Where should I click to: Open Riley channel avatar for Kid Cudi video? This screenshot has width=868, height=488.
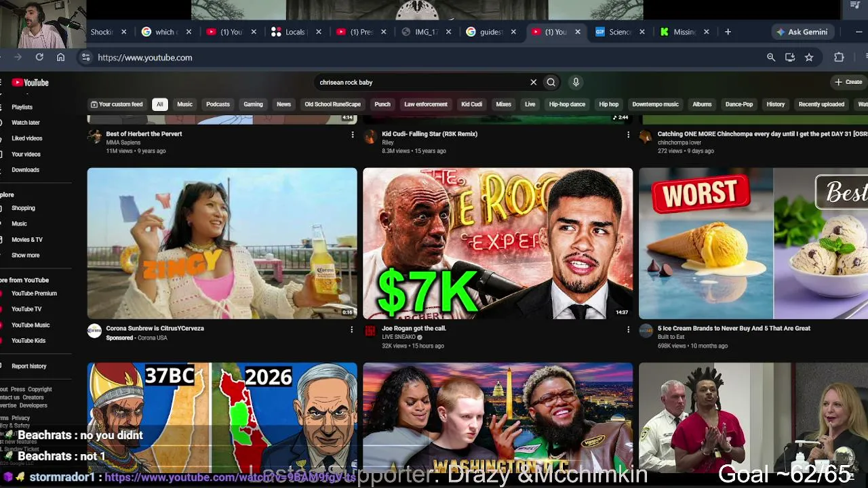pos(370,137)
